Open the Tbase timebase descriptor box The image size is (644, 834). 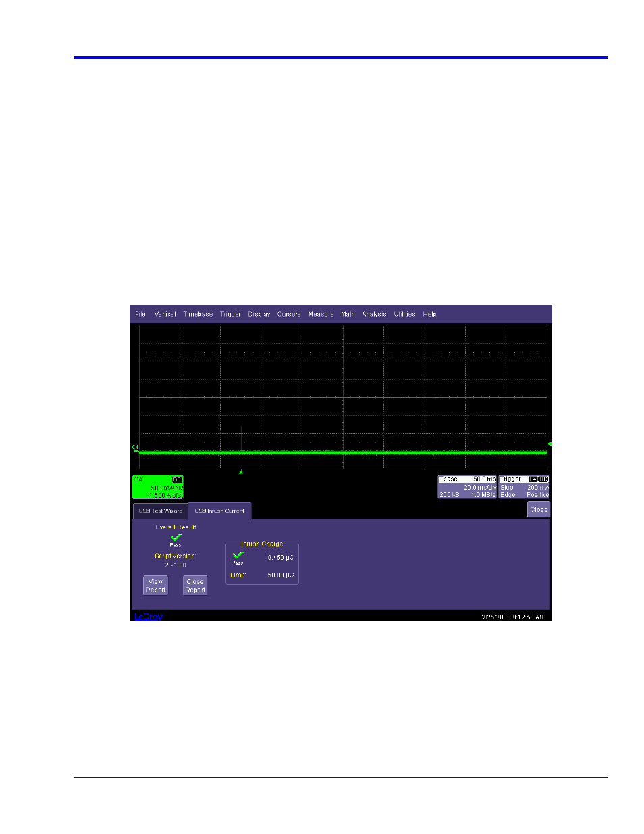pos(467,487)
